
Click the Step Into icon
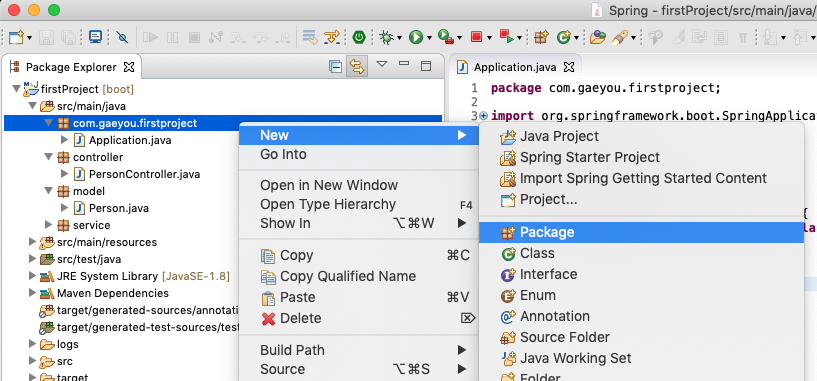(x=238, y=37)
